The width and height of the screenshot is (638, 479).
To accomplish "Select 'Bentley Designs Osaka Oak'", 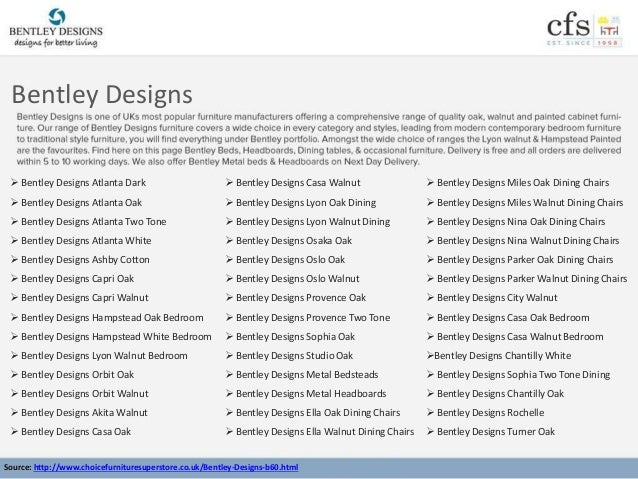I will pyautogui.click(x=294, y=241).
